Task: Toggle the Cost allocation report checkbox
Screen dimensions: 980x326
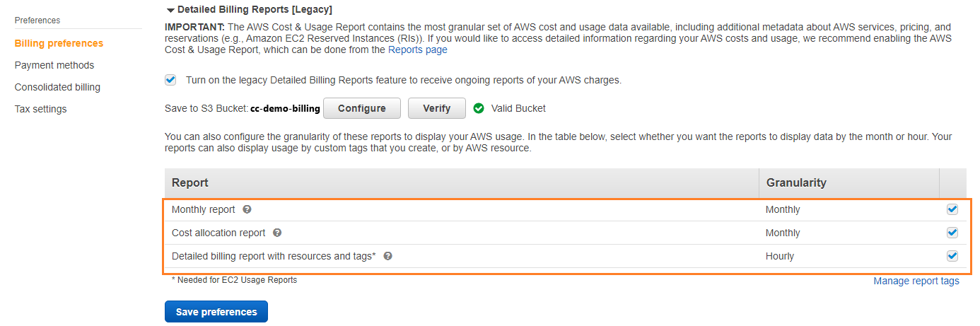Action: [x=952, y=233]
